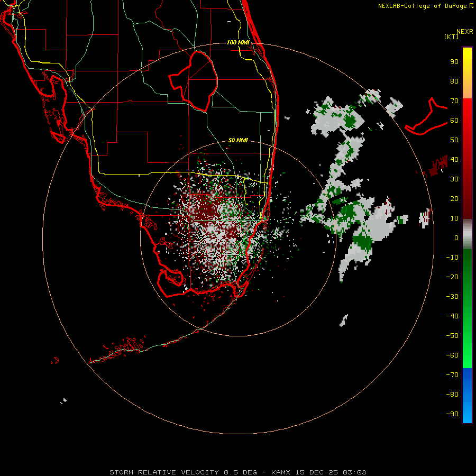476x476 pixels.
Task: Select the 0 value on velocity scale
Action: click(456, 237)
